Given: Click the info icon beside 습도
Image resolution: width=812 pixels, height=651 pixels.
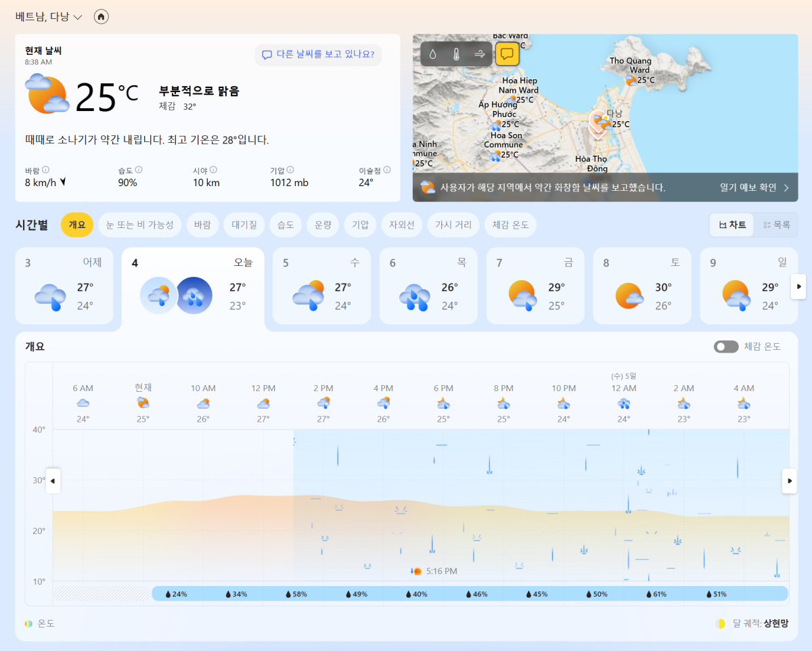Looking at the screenshot, I should (x=139, y=171).
